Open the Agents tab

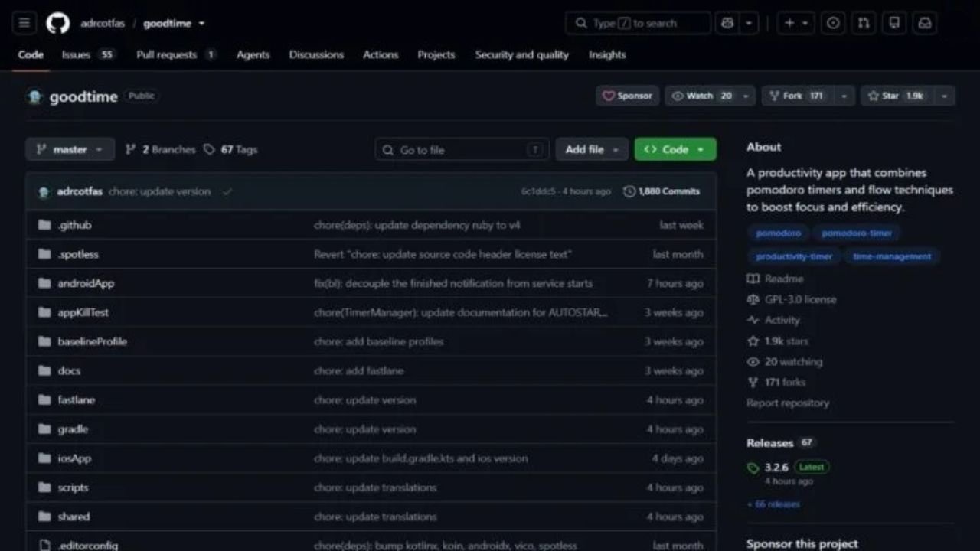click(x=253, y=54)
